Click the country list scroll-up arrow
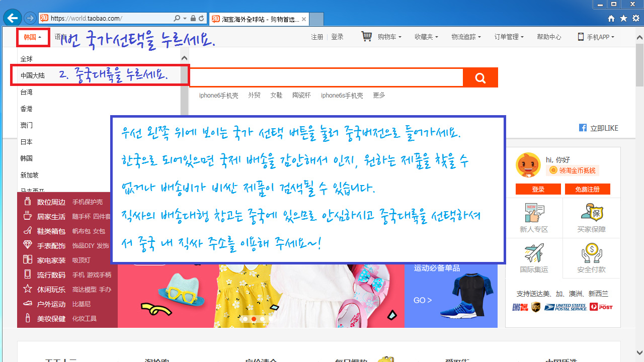The image size is (644, 362). [x=184, y=59]
